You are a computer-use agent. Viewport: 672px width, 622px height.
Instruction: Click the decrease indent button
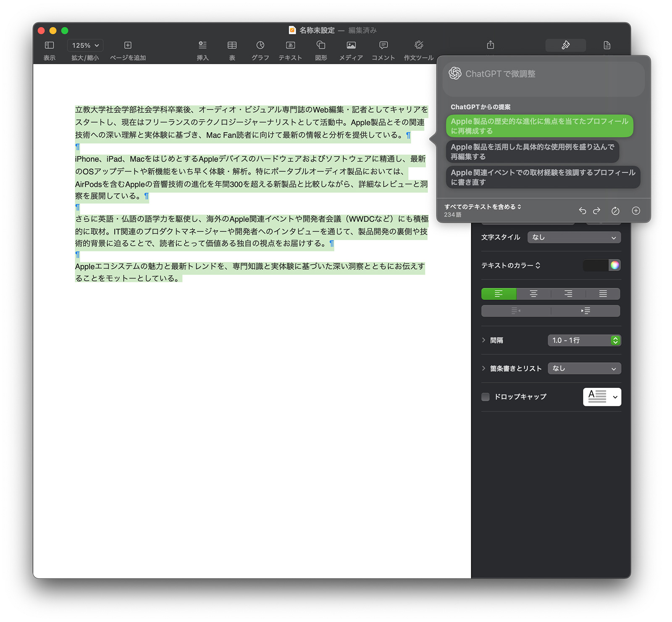pyautogui.click(x=516, y=311)
